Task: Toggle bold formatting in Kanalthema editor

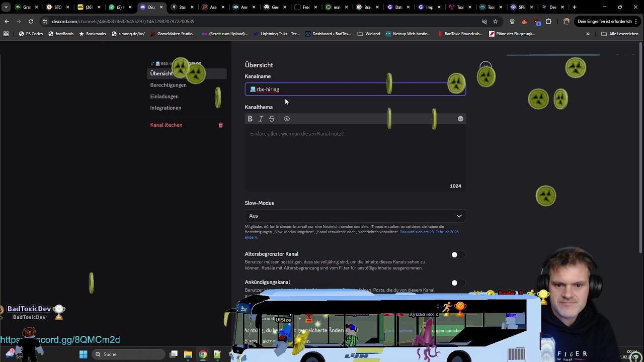Action: (x=250, y=119)
